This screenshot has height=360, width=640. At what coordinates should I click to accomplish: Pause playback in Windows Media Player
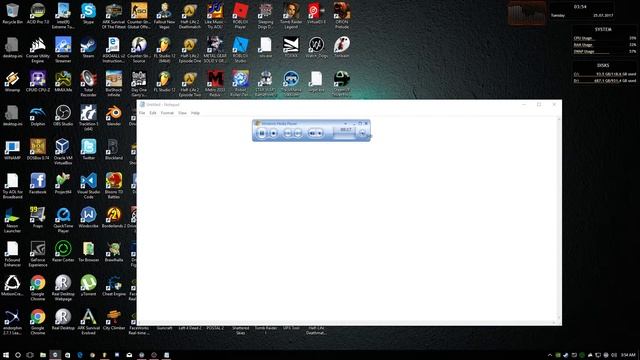pyautogui.click(x=262, y=133)
